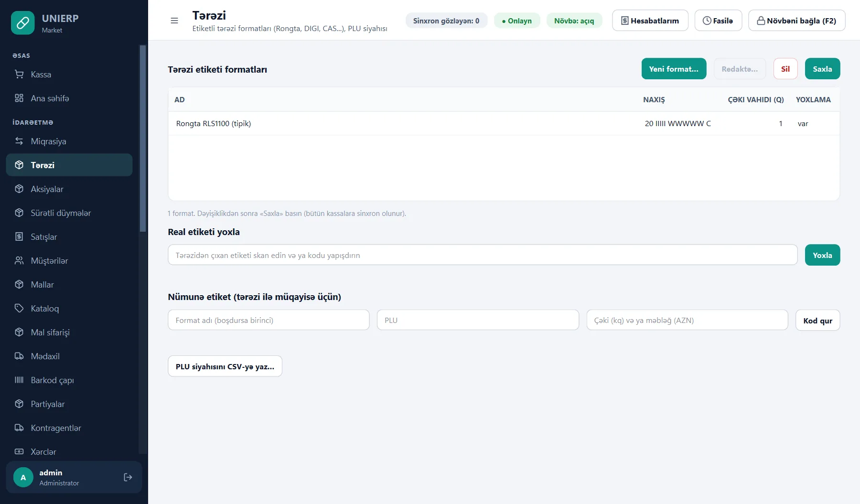The width and height of the screenshot is (860, 504).
Task: Create a new format with Yeni format
Action: click(674, 69)
